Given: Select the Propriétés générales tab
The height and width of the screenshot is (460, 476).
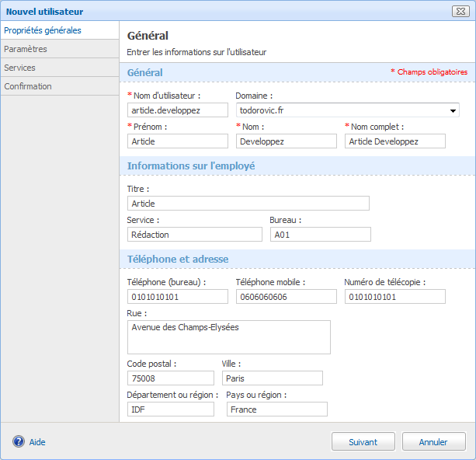Looking at the screenshot, I should coord(42,30).
